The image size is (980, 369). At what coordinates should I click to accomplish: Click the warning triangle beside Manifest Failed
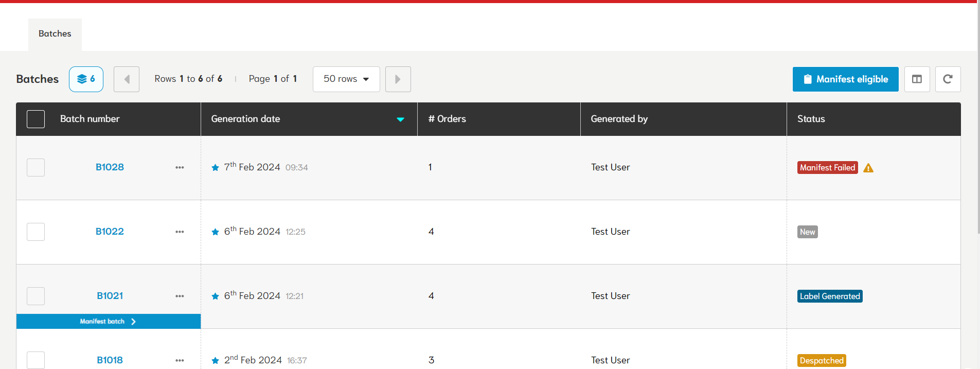coord(868,168)
